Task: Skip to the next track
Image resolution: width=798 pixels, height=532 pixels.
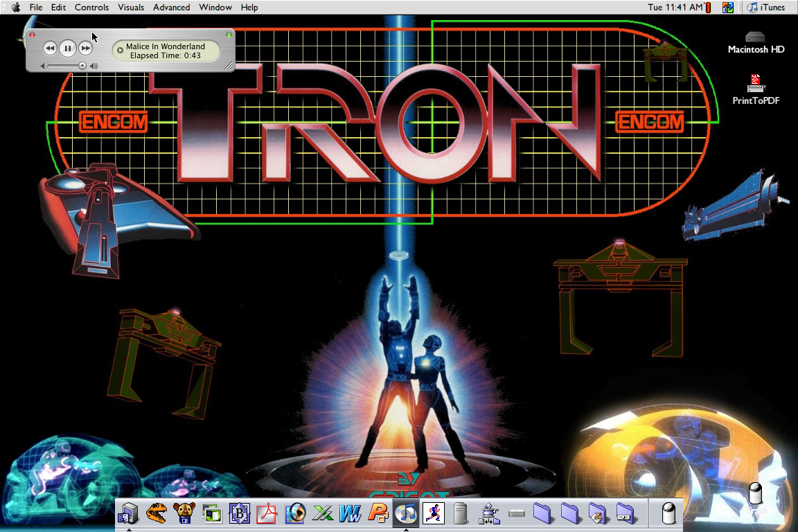Action: pos(85,48)
